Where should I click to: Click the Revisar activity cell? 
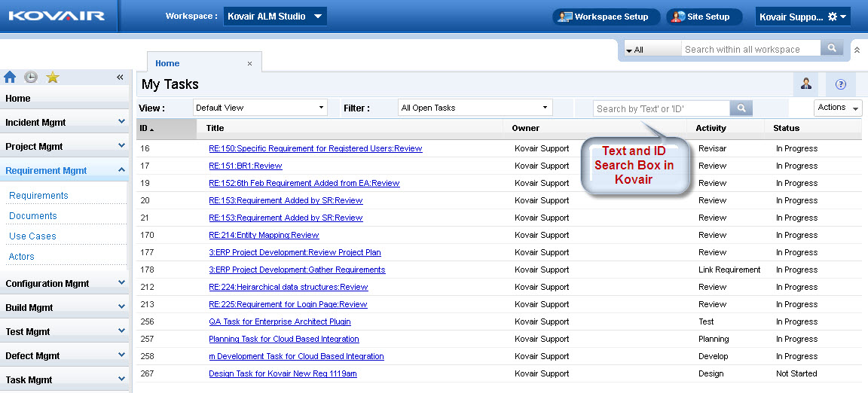(x=712, y=148)
